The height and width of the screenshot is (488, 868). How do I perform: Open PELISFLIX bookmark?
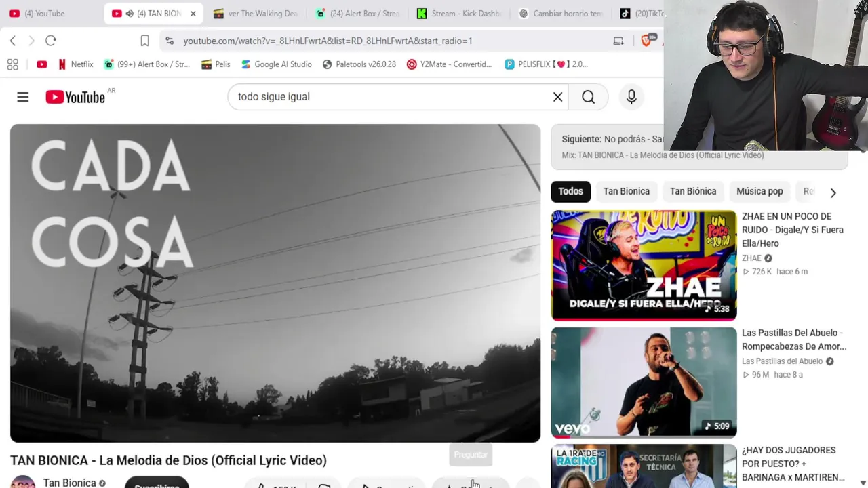tap(547, 64)
